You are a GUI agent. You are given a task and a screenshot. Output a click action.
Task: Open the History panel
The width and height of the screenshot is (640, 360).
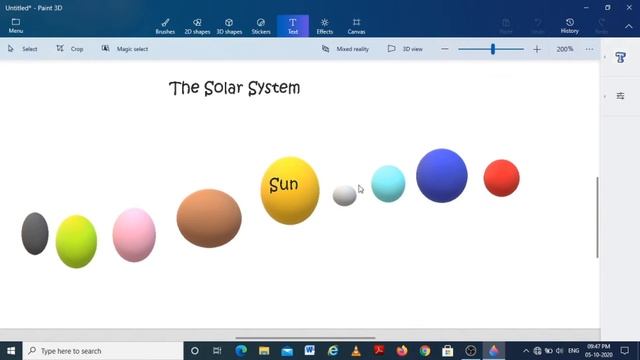569,26
